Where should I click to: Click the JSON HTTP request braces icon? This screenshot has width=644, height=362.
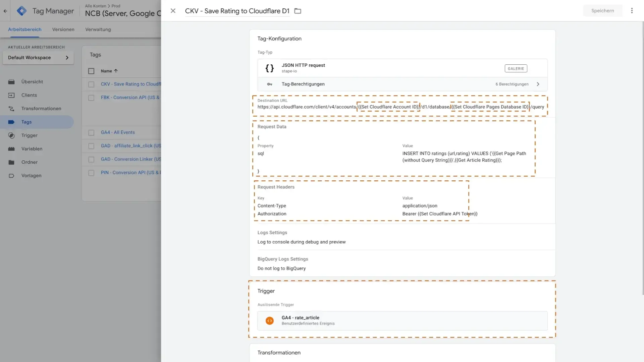pos(269,68)
